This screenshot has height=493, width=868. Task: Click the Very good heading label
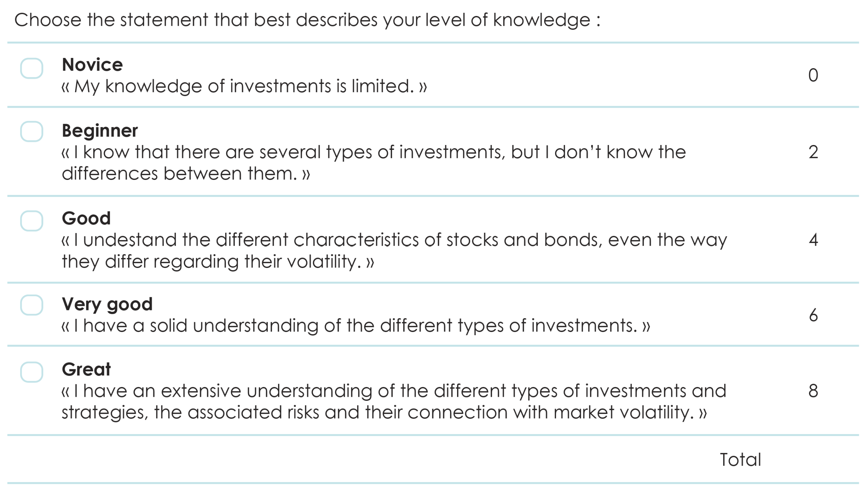[x=107, y=304]
